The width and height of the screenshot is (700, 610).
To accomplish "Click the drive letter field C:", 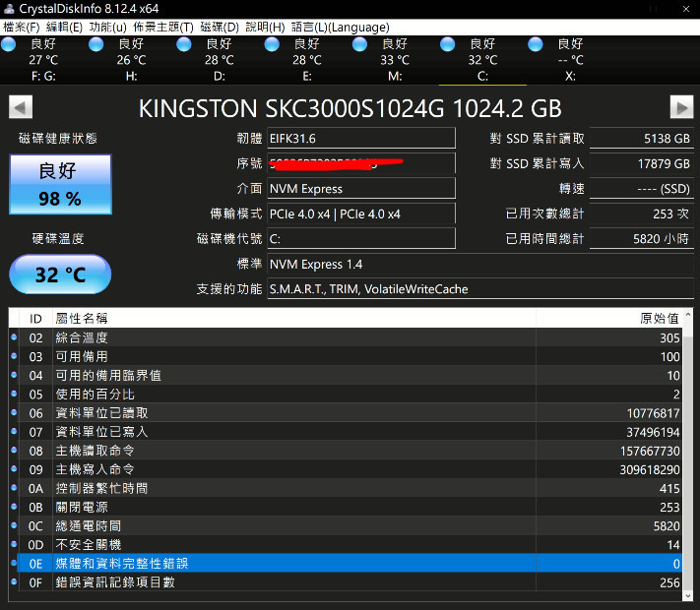I will pyautogui.click(x=361, y=239).
